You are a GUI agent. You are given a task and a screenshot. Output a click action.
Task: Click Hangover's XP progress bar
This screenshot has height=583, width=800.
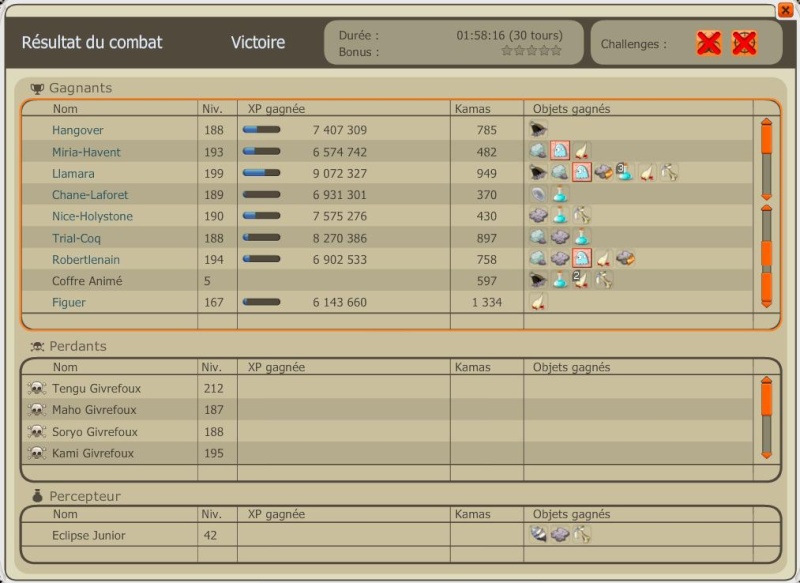pos(261,130)
